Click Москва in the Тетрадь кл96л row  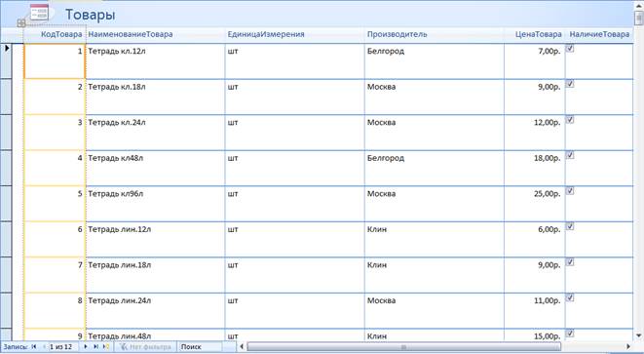[x=435, y=204]
